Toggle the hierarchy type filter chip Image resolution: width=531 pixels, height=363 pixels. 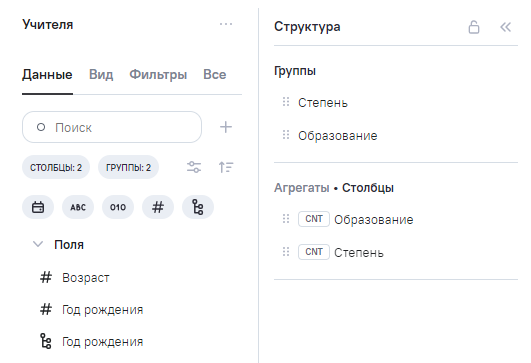(198, 207)
